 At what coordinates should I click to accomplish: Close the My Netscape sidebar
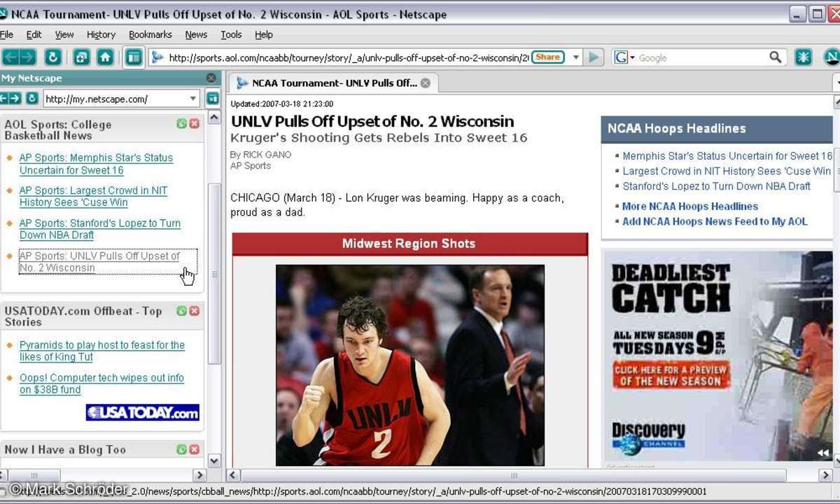click(x=211, y=78)
